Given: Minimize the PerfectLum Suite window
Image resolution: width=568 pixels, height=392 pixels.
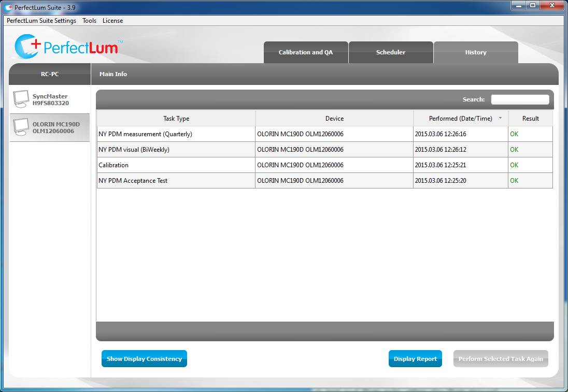Looking at the screenshot, I should (x=519, y=5).
